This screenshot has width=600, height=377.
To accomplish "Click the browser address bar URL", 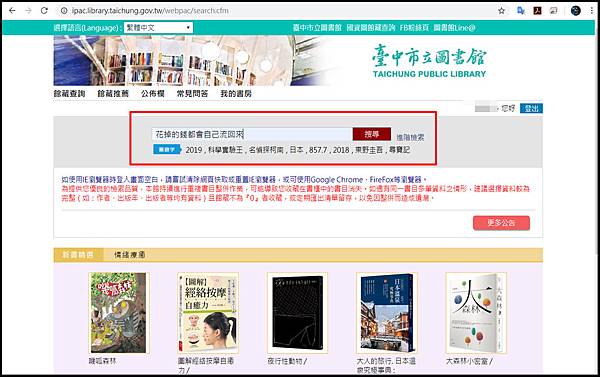I will (x=150, y=11).
